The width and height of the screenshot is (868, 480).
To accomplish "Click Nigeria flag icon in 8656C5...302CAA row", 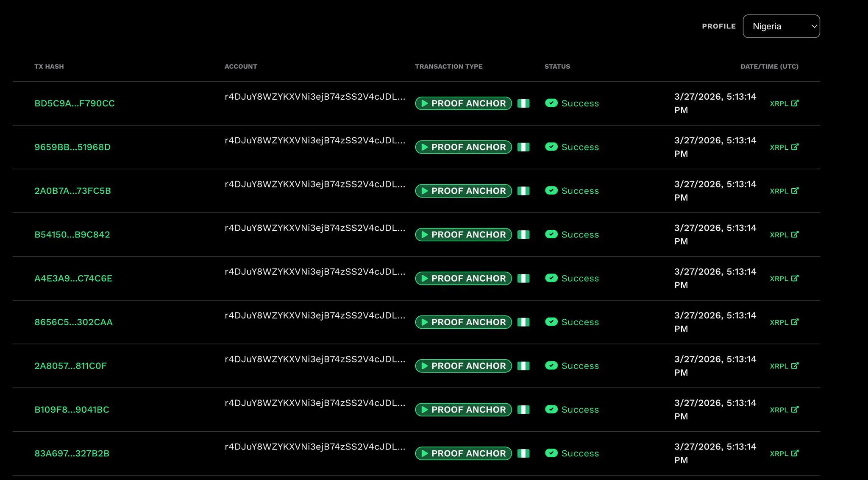I will click(x=523, y=322).
